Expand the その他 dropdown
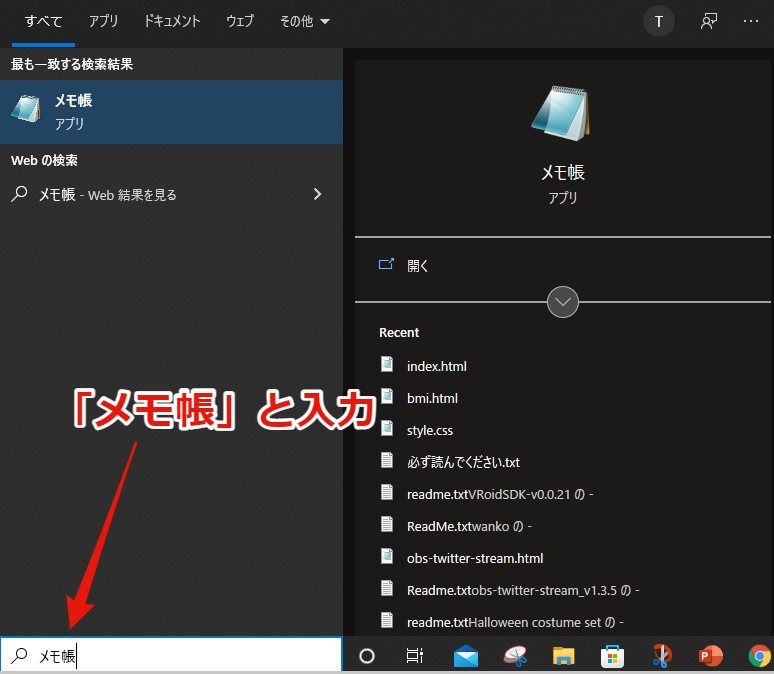774x674 pixels. (x=304, y=21)
